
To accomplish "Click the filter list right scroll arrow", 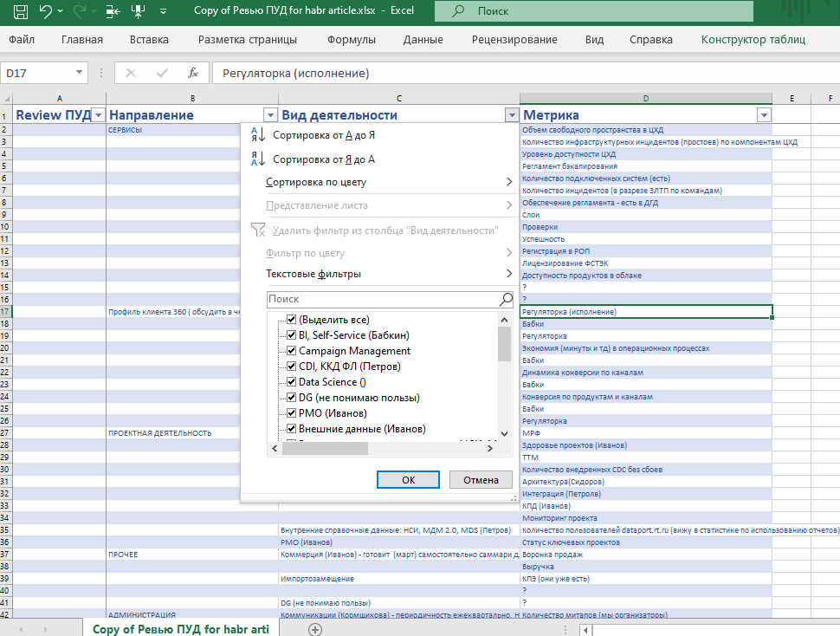I will (489, 449).
